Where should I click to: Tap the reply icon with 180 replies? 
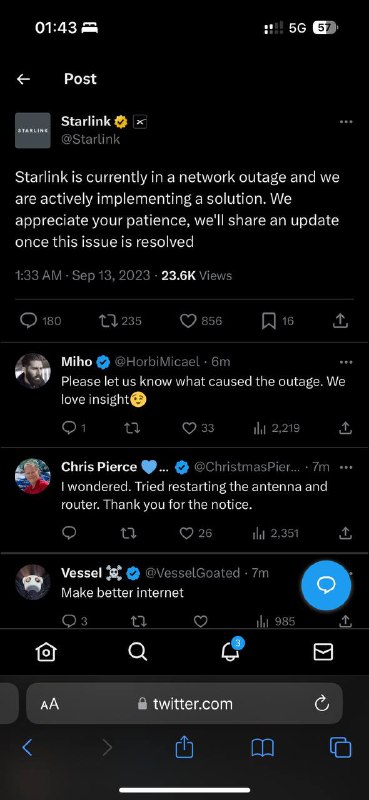coord(29,320)
